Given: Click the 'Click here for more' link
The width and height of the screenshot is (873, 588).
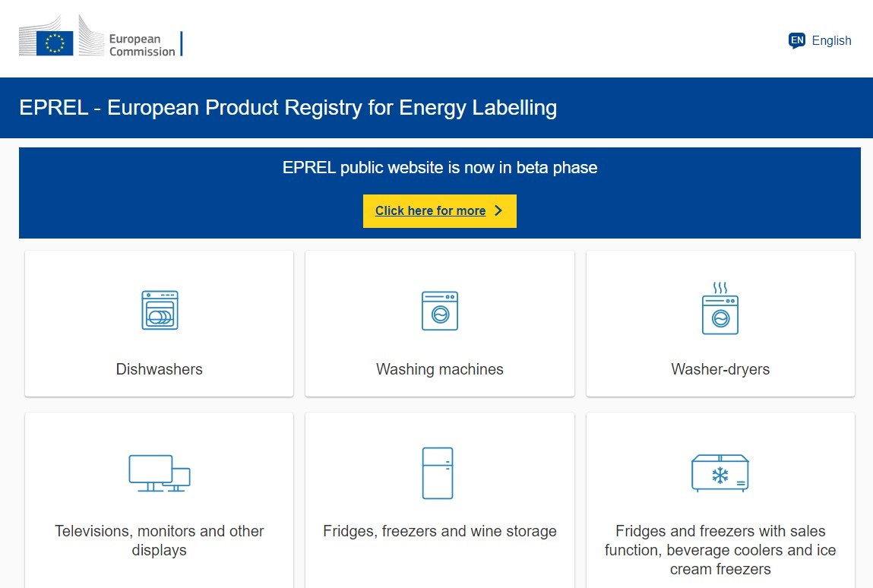Looking at the screenshot, I should [430, 211].
